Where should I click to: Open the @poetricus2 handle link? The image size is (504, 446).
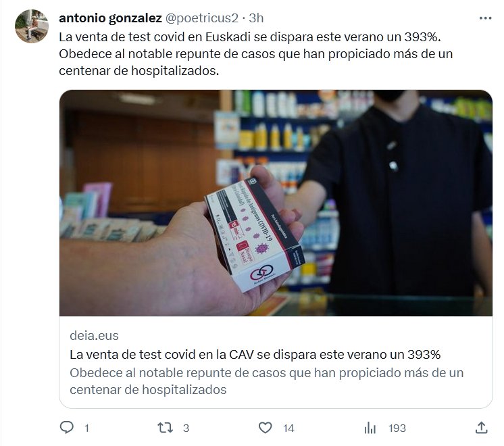tap(202, 18)
